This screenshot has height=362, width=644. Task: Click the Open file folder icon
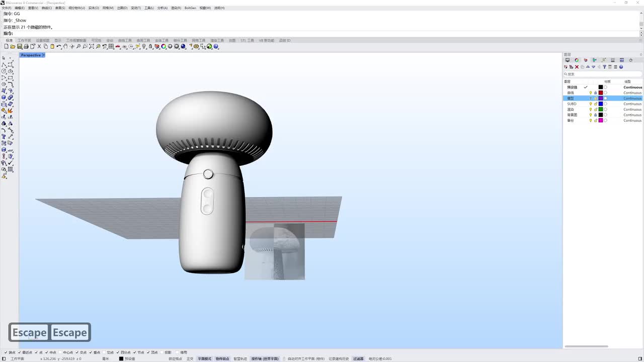pos(13,46)
